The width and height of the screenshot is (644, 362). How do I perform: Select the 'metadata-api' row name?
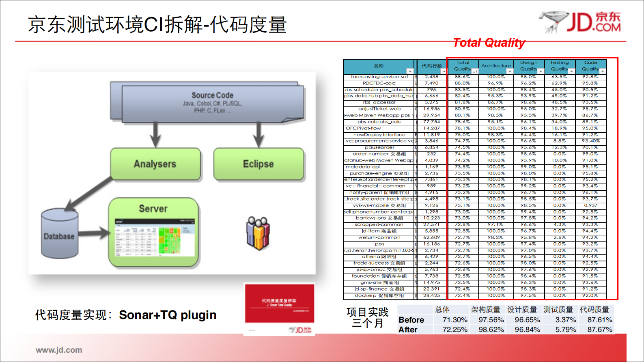[x=363, y=167]
